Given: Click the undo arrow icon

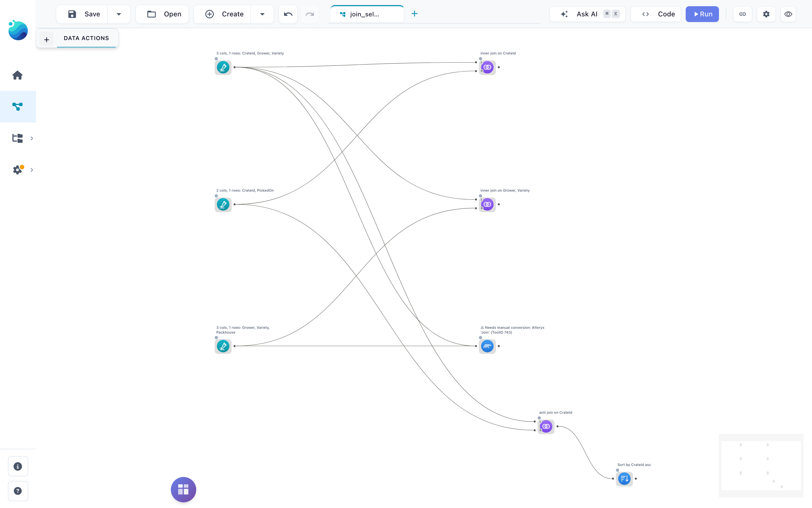Looking at the screenshot, I should tap(288, 14).
